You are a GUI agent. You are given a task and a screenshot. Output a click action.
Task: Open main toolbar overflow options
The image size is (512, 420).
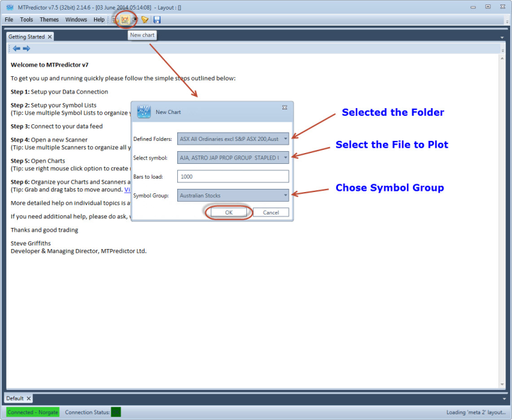(x=507, y=22)
